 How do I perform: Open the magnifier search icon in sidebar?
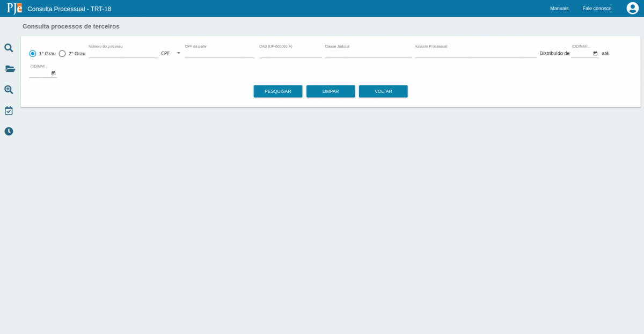point(9,48)
